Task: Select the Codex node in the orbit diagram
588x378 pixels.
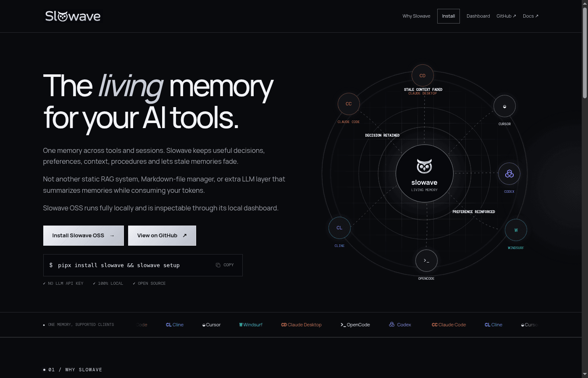Action: point(509,174)
